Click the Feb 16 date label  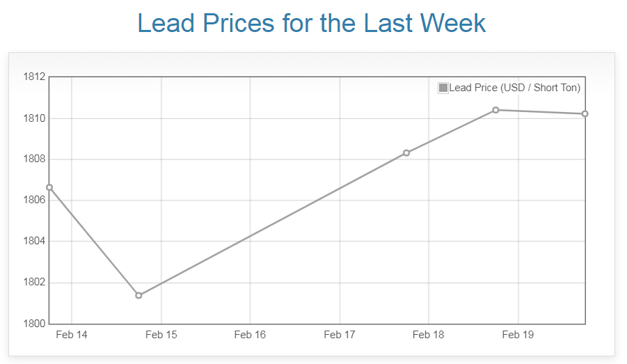click(x=250, y=335)
